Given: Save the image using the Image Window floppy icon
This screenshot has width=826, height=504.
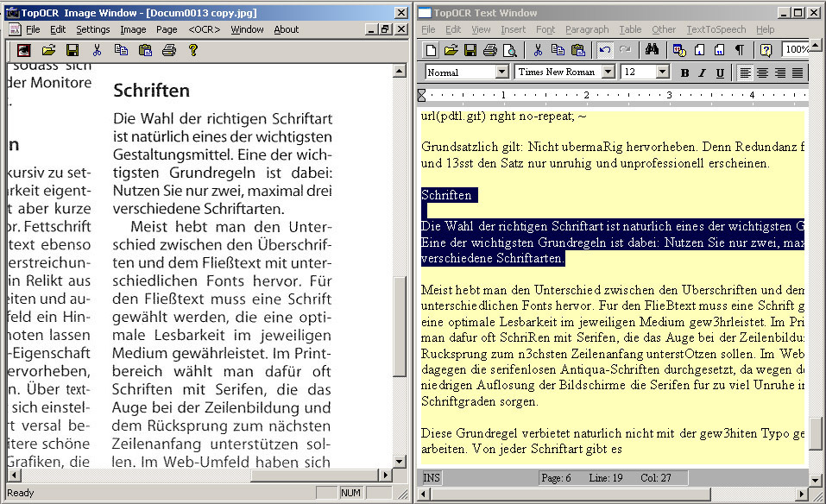Looking at the screenshot, I should (x=73, y=50).
